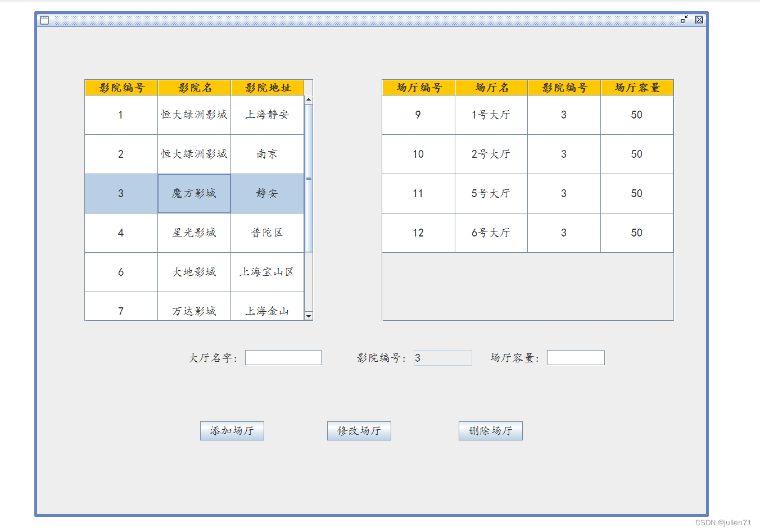Click the scroll up arrow of cinema table

(308, 99)
